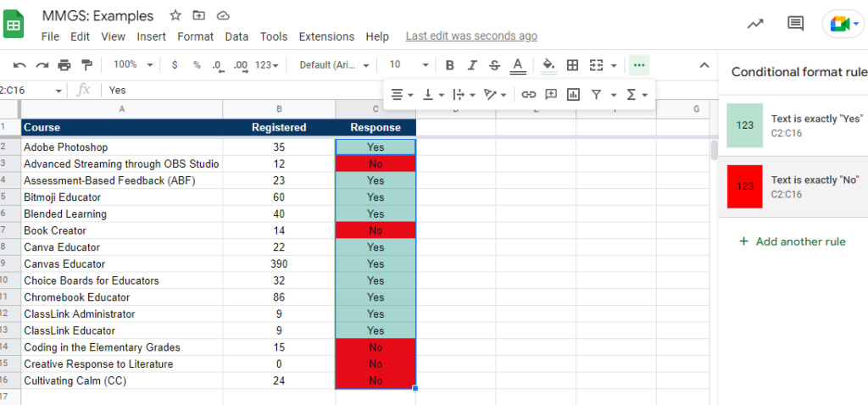Open vertical align dropdown

(x=433, y=95)
